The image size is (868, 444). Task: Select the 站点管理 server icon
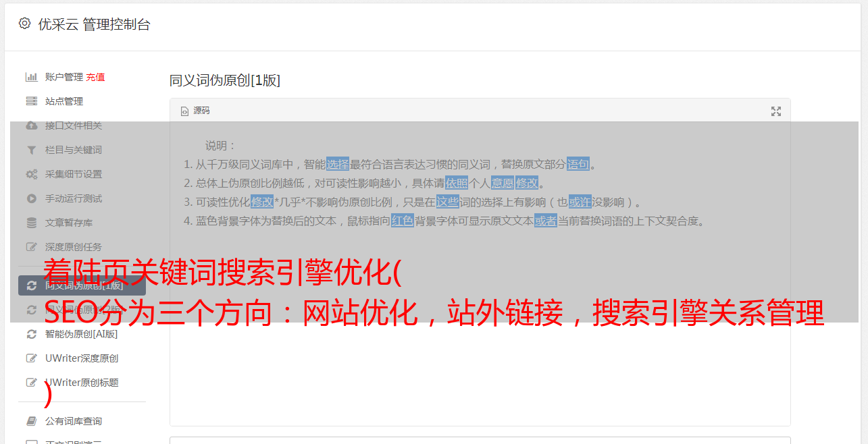pos(31,101)
